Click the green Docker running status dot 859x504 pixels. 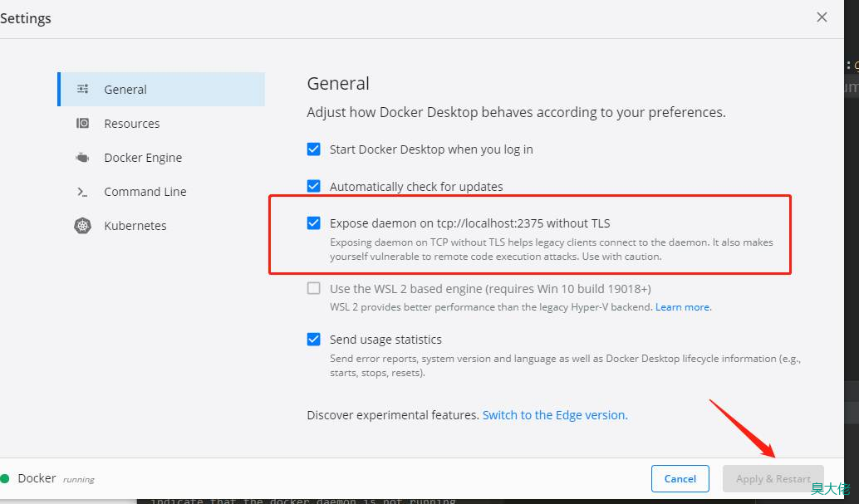(5, 478)
